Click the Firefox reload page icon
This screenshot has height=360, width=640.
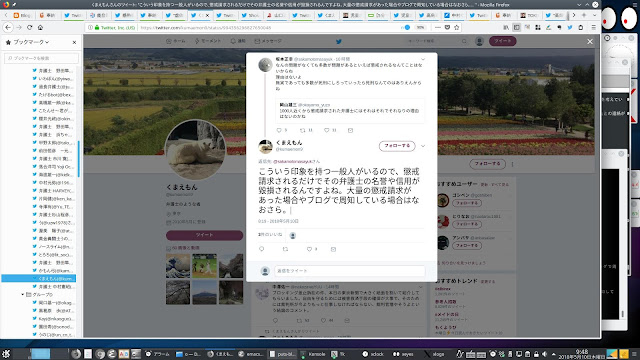[x=29, y=27]
